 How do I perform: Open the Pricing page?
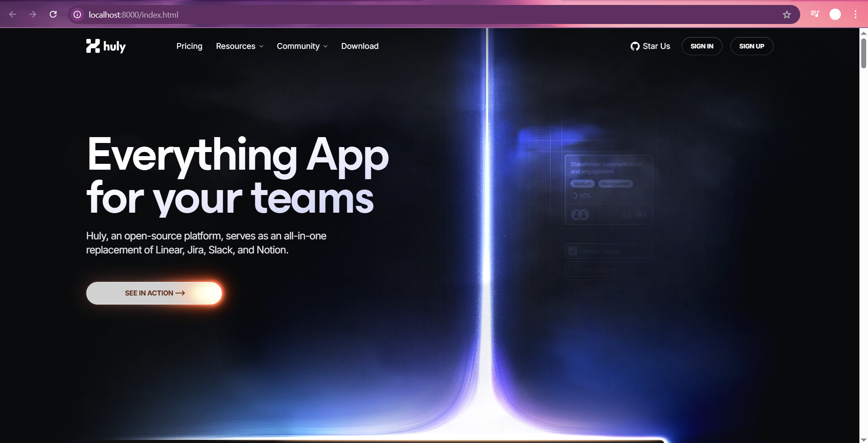tap(189, 46)
